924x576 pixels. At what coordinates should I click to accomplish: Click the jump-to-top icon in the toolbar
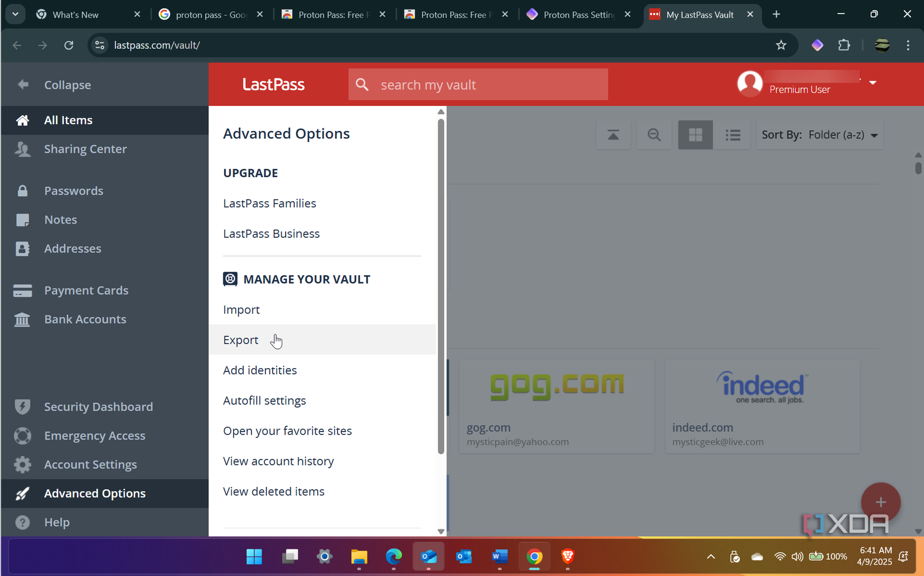click(613, 134)
